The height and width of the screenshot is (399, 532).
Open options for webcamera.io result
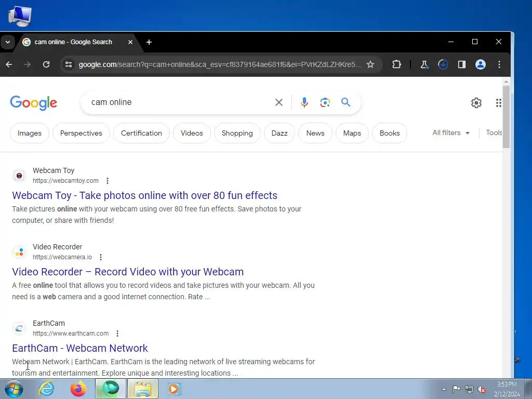101,257
